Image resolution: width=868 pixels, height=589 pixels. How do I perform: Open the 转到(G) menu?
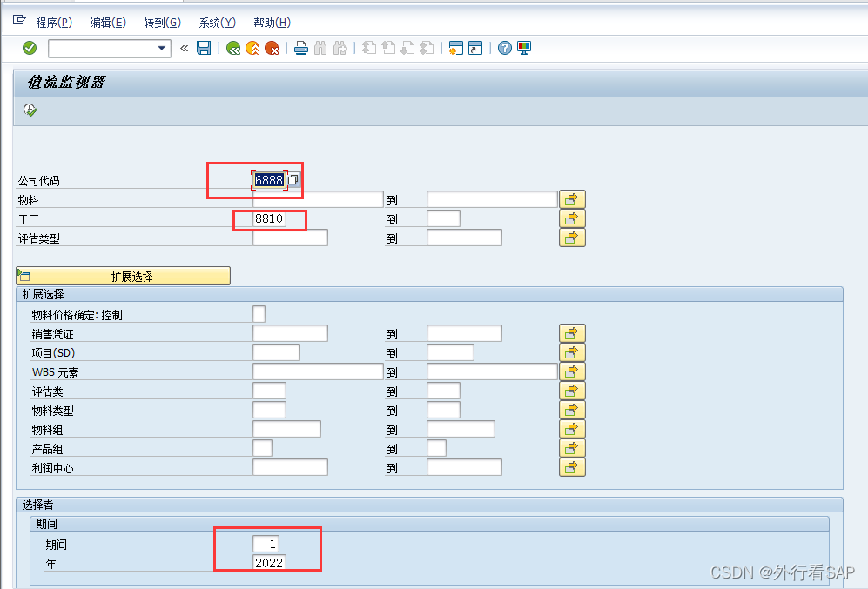(162, 23)
